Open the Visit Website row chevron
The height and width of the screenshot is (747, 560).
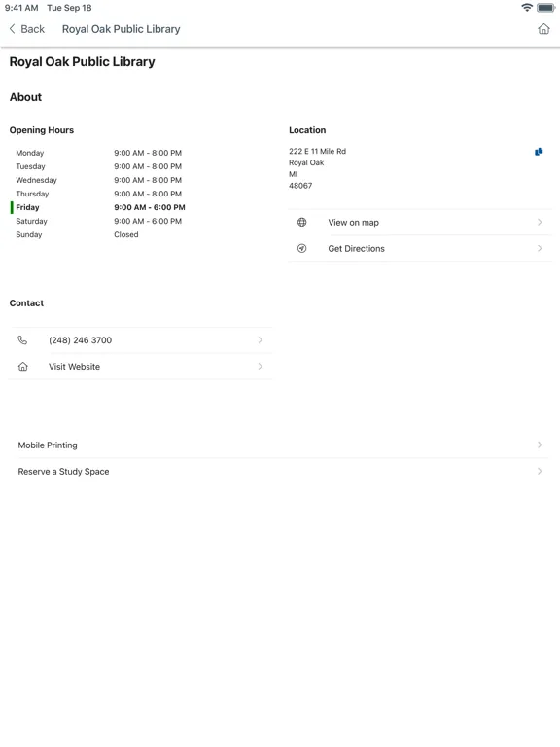click(260, 367)
